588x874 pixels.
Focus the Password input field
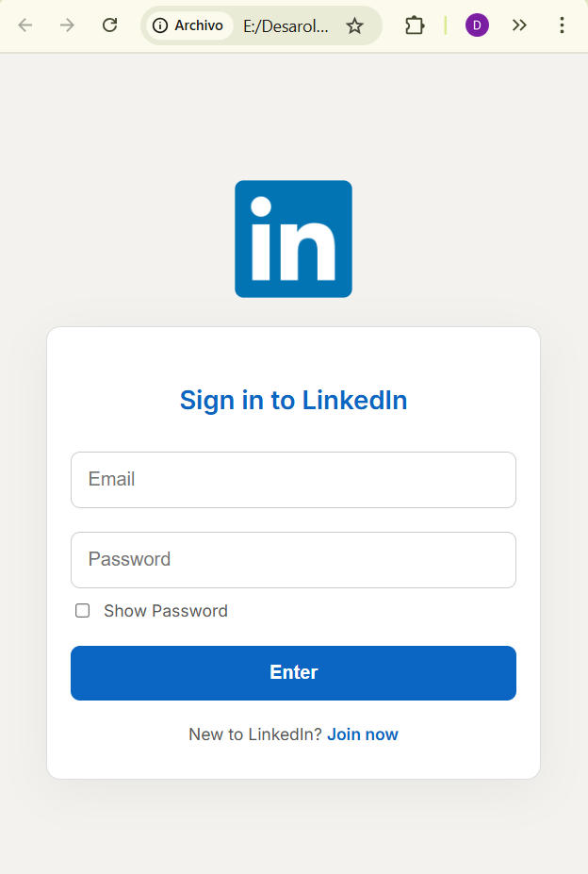tap(293, 560)
